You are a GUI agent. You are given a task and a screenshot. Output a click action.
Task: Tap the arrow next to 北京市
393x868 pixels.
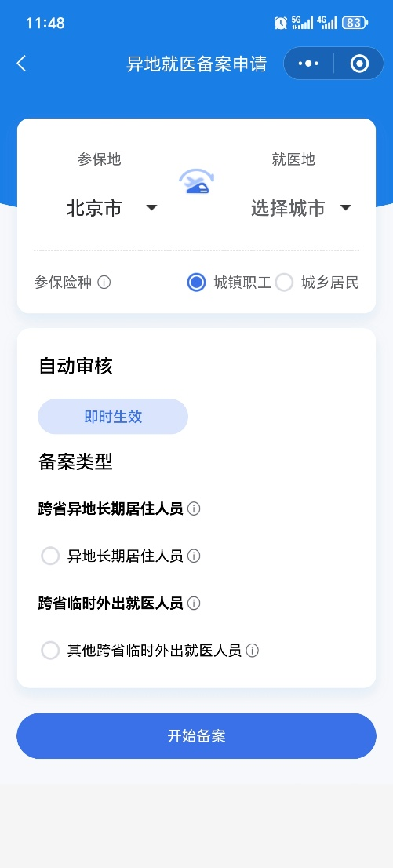pos(151,208)
